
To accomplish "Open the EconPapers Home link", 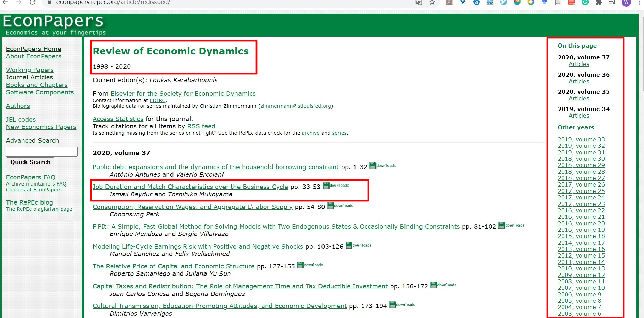I will [x=33, y=49].
